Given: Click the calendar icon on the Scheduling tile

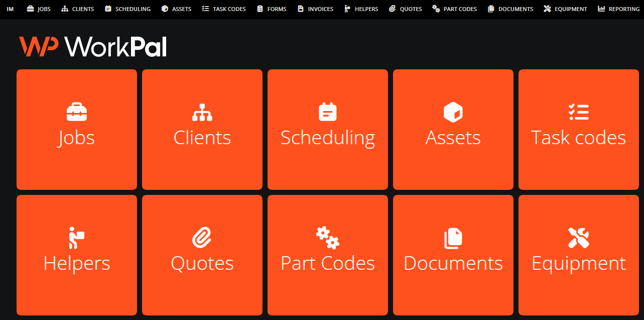Looking at the screenshot, I should [328, 112].
